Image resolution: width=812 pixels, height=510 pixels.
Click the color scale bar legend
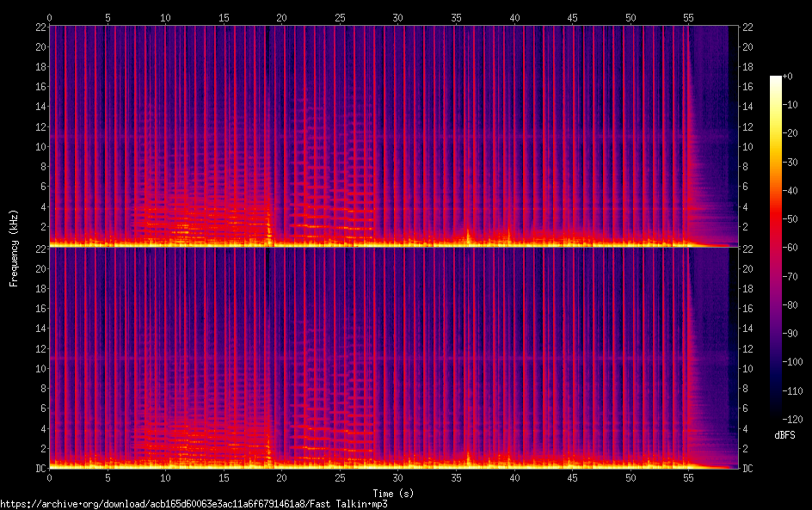tap(776, 245)
